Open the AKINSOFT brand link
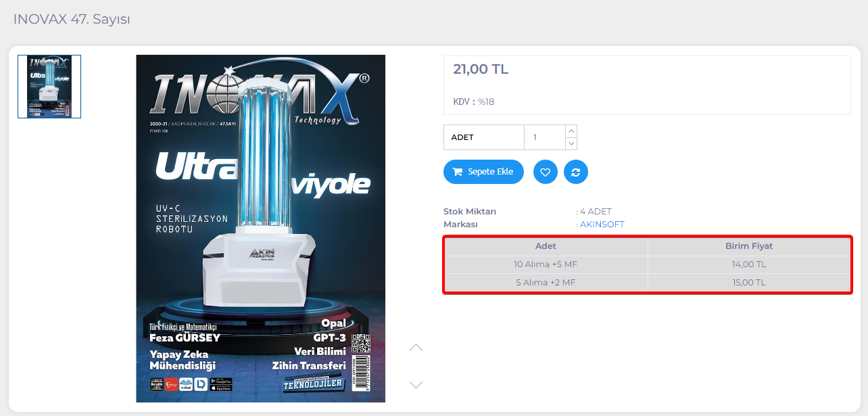 click(x=602, y=224)
